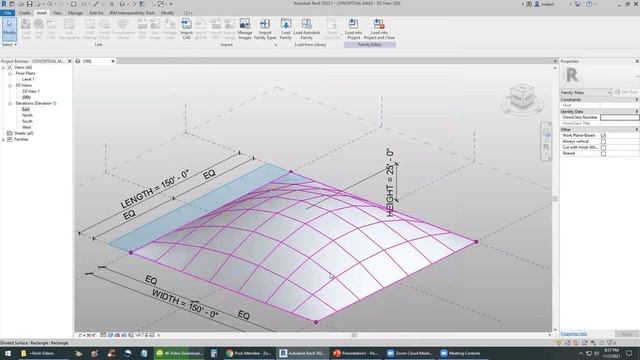Open the Select panel dropdown

pyautogui.click(x=9, y=44)
